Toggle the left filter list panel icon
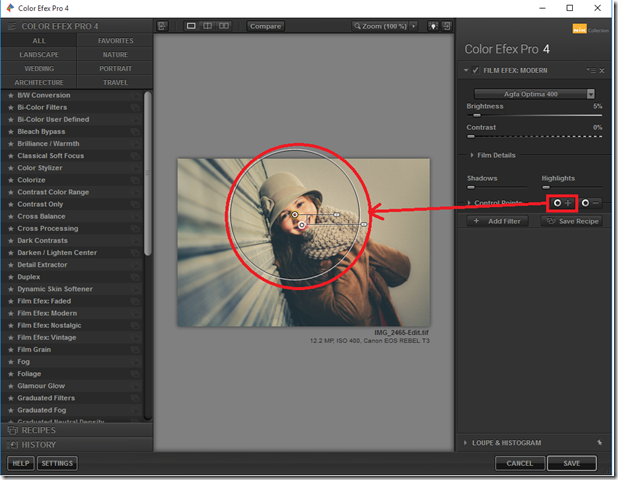 pyautogui.click(x=162, y=26)
